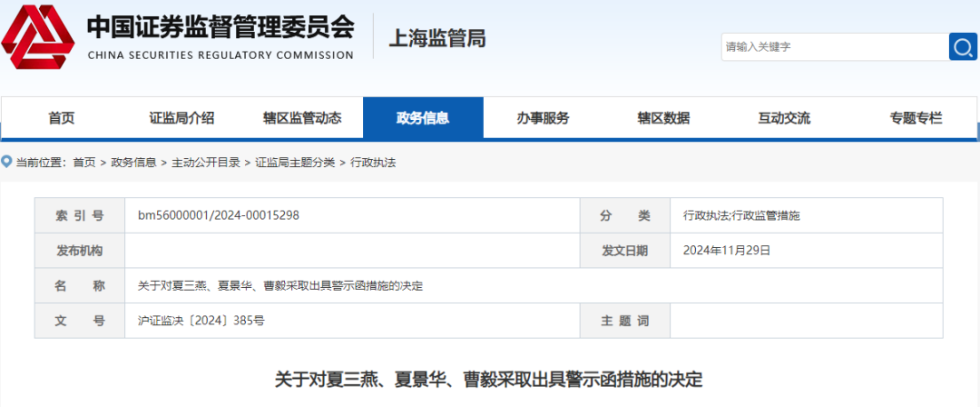Click the 行政执法 breadcrumb link

[373, 163]
